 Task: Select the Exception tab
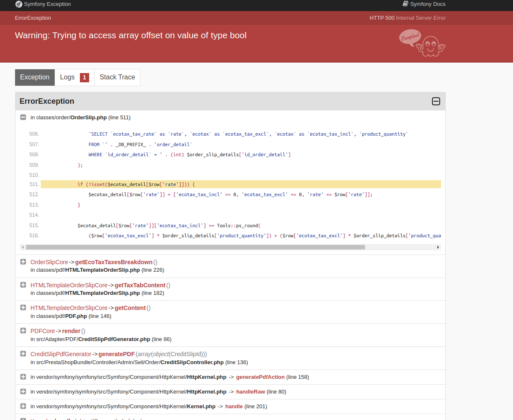tap(34, 77)
